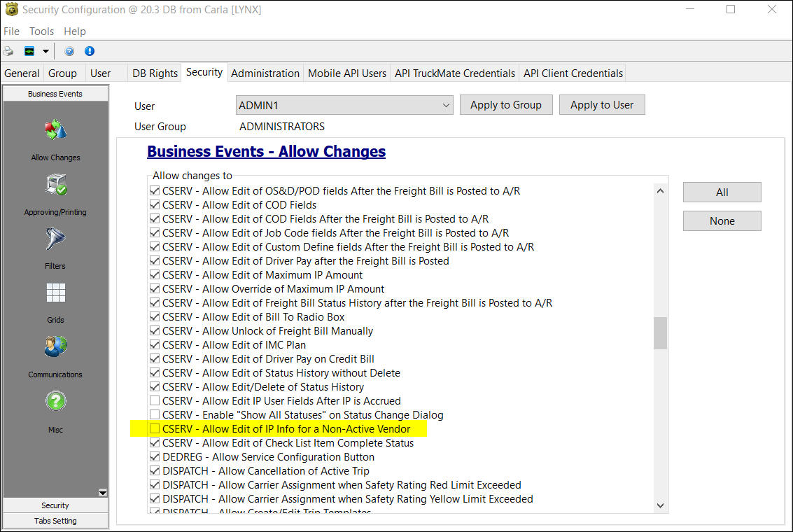Uncheck CSERV Allow Edit of COD Fields
This screenshot has width=793, height=532.
[x=155, y=205]
